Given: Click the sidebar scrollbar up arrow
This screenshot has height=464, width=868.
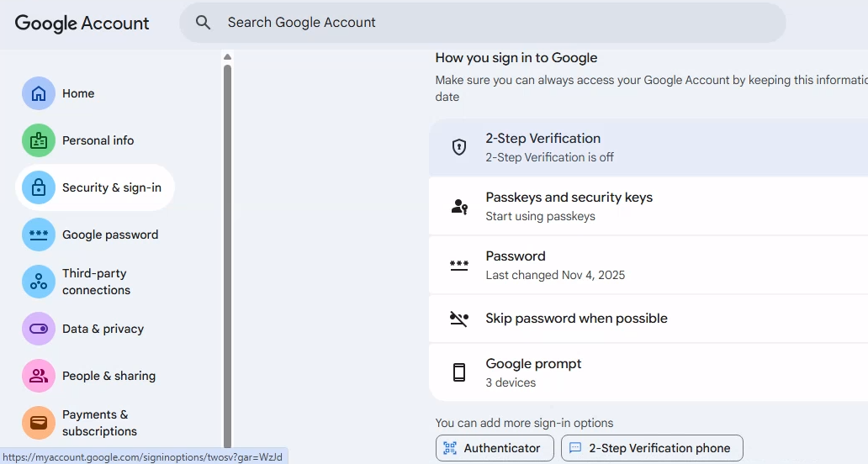Looking at the screenshot, I should [228, 56].
